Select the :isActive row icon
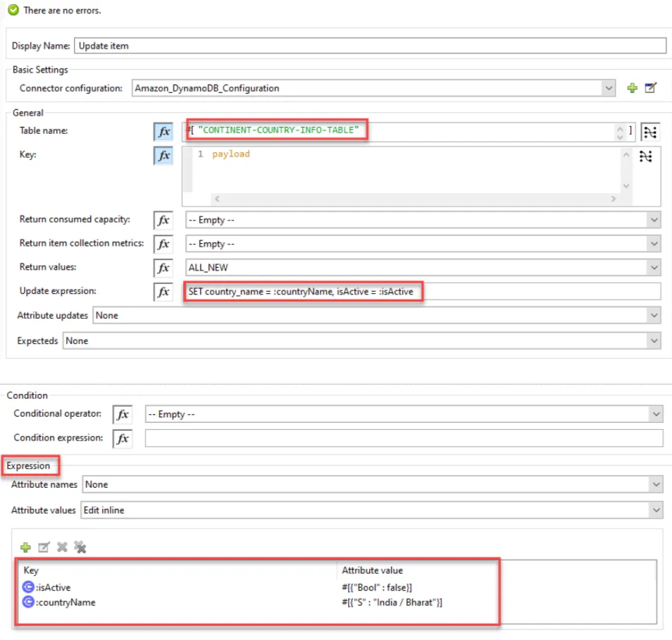 tap(28, 587)
